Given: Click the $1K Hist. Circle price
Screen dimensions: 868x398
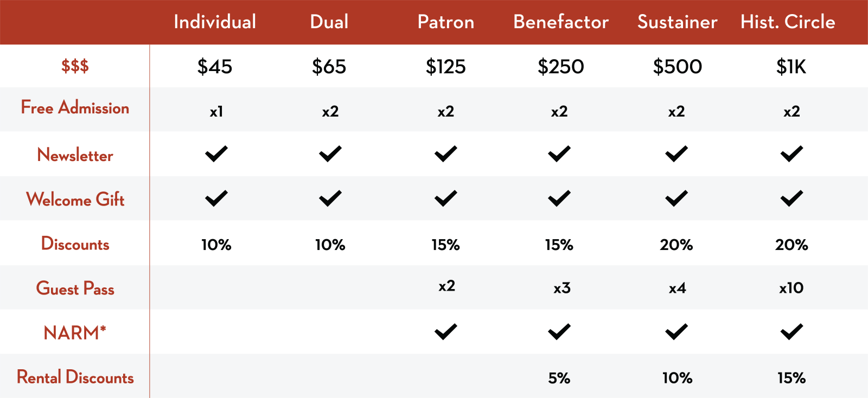Looking at the screenshot, I should (x=791, y=67).
